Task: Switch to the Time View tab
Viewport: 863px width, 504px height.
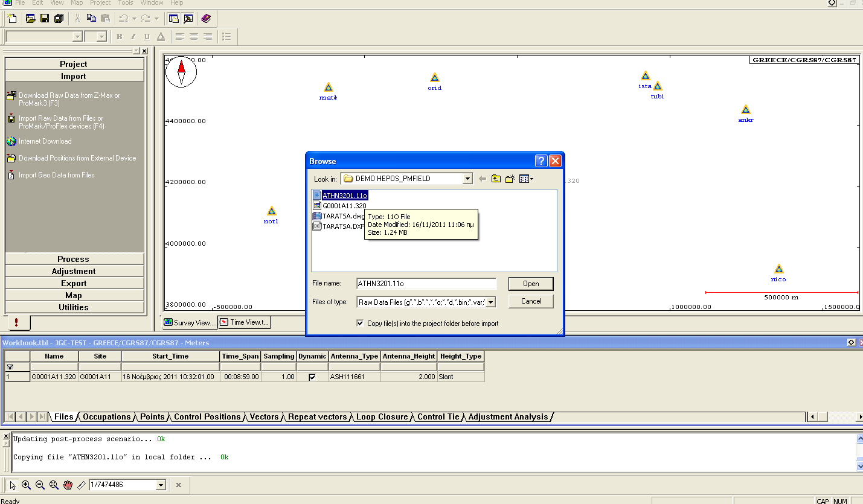Action: [245, 322]
